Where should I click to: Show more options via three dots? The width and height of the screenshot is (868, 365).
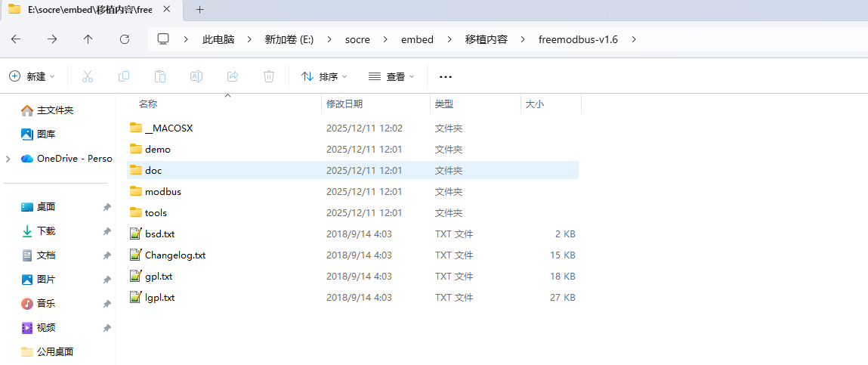click(446, 76)
